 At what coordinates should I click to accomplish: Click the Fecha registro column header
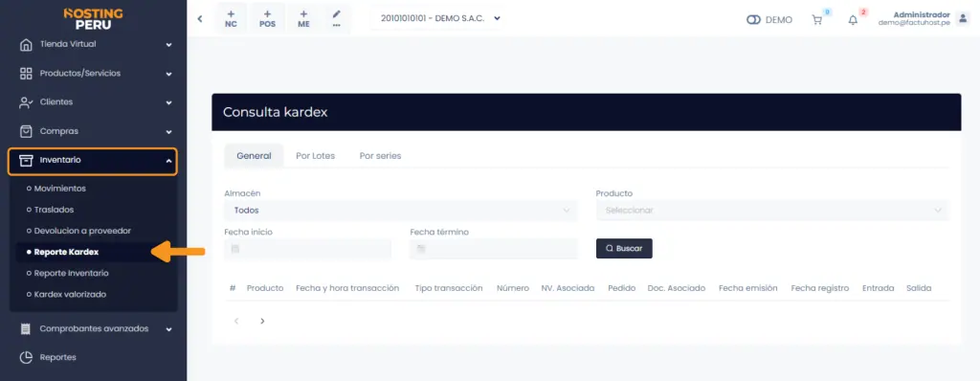[x=820, y=288]
